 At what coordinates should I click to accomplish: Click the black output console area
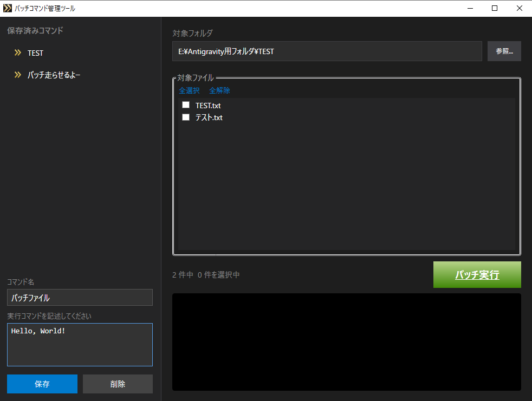[346, 341]
